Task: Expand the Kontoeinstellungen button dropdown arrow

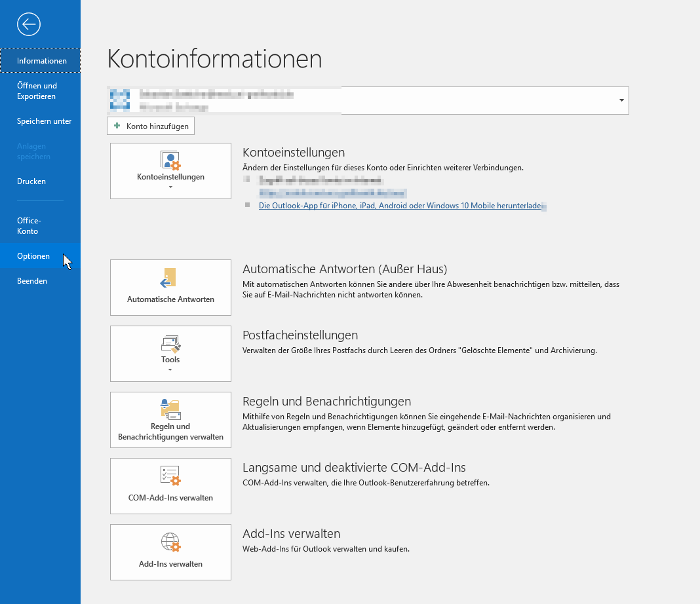Action: coord(170,187)
